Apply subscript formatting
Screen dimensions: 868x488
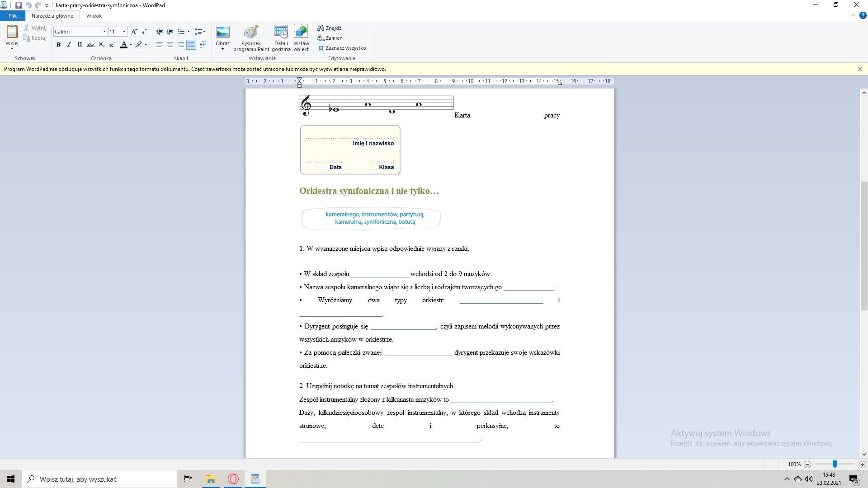click(101, 45)
